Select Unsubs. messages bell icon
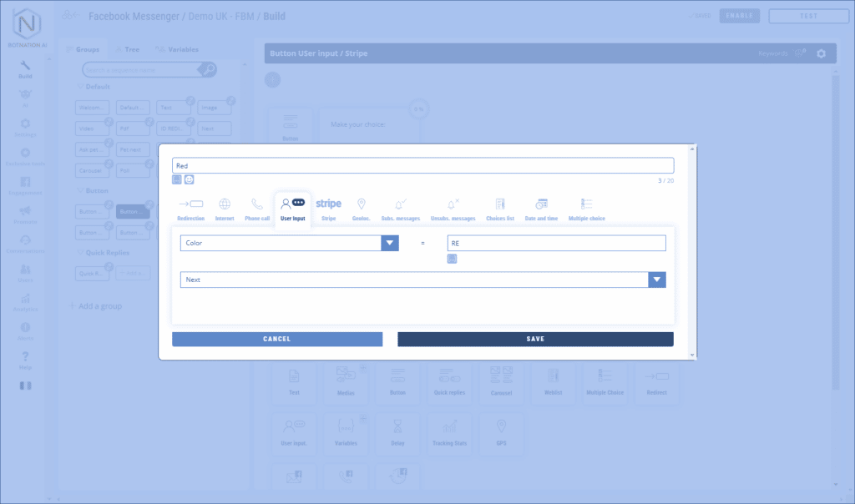This screenshot has width=855, height=504. [453, 208]
